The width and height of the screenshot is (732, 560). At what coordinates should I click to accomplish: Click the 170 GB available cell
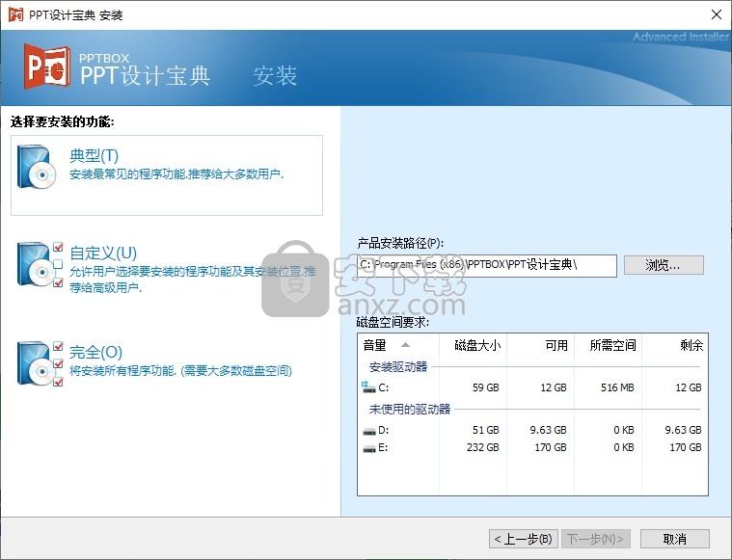coord(551,447)
